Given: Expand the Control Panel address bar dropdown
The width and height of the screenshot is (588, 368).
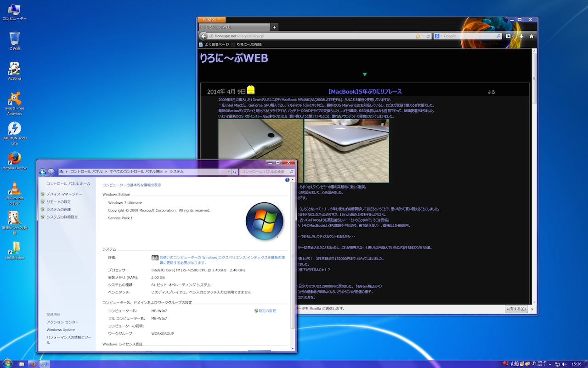Looking at the screenshot, I should [x=229, y=172].
